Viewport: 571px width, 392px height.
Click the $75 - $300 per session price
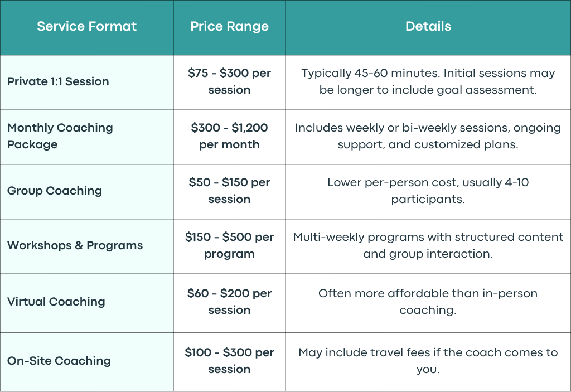[x=229, y=81]
